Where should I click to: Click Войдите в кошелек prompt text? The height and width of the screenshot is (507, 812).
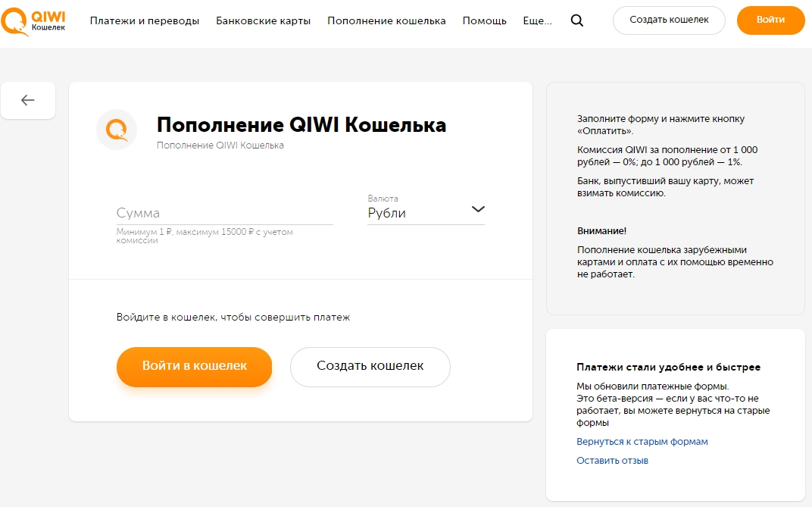click(x=233, y=317)
